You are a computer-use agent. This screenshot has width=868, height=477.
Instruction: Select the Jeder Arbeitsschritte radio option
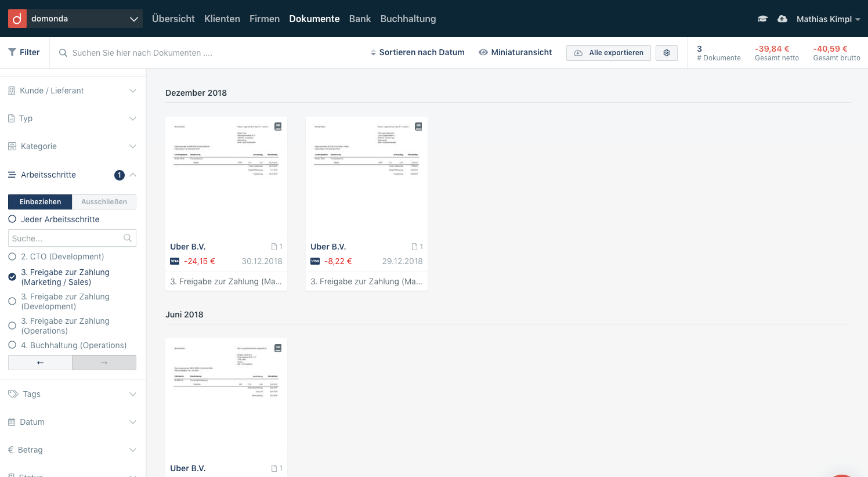(12, 219)
